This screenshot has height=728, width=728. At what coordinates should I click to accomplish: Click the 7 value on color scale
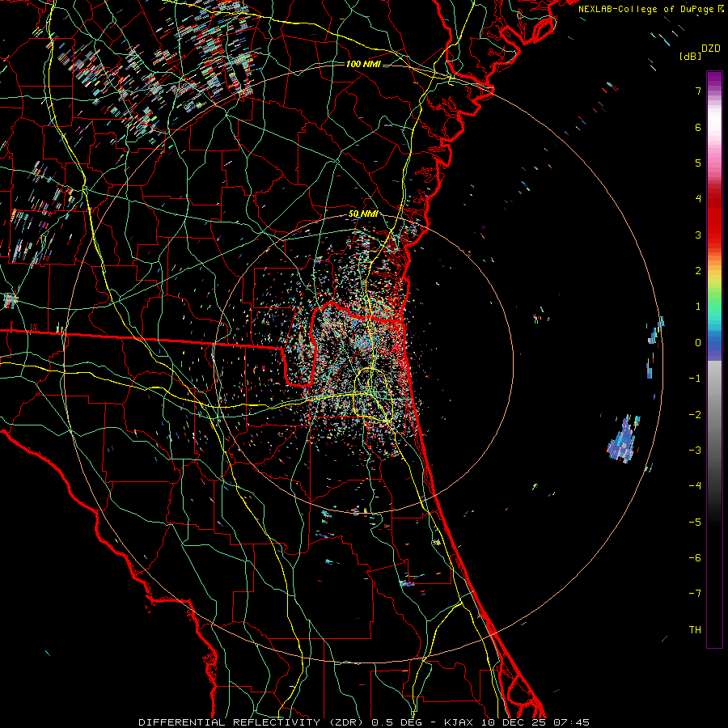[698, 91]
